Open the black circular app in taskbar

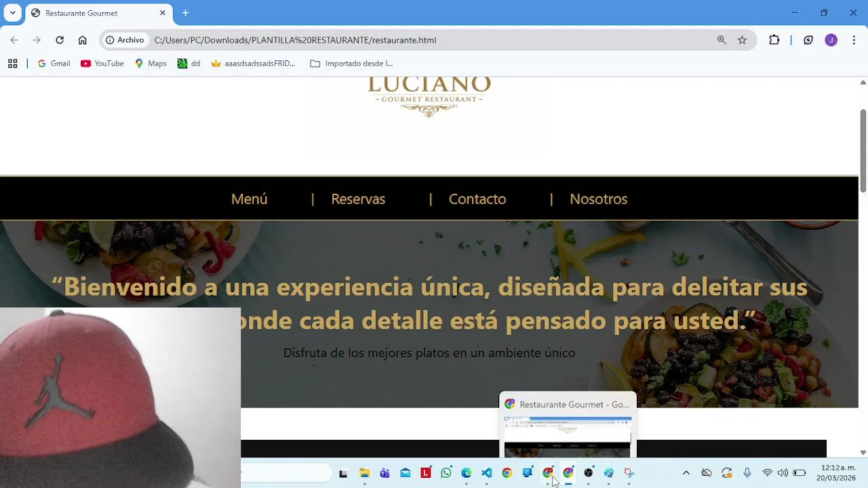589,473
